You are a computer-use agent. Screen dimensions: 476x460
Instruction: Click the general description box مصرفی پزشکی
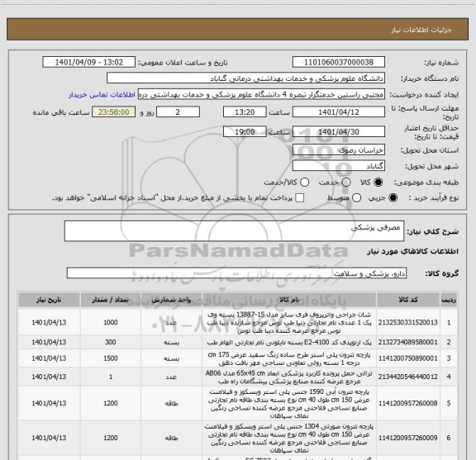click(x=234, y=231)
